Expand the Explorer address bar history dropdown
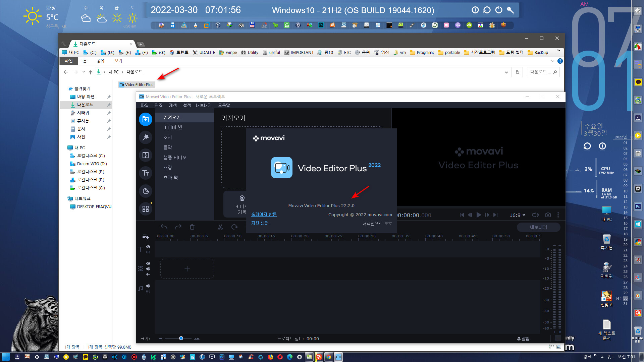 point(506,72)
